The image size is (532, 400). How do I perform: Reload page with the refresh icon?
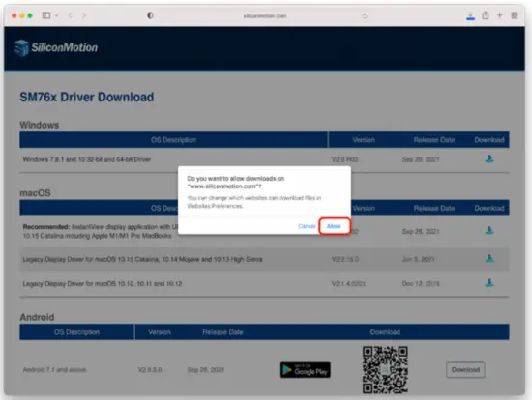pos(365,15)
